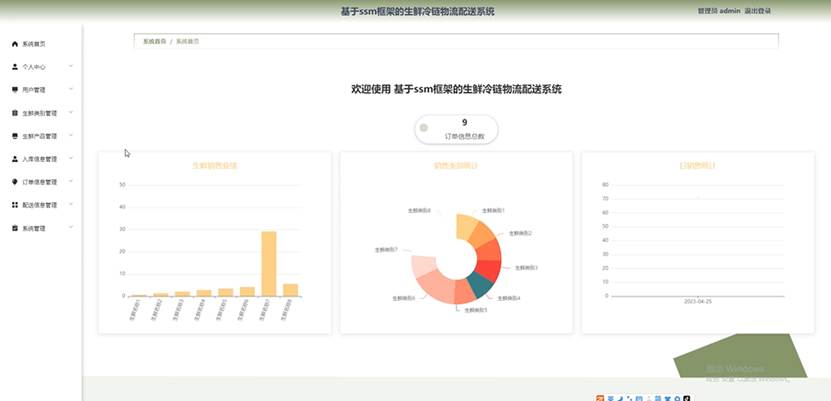Screen dimensions: 831x401
Task: Expand the 生鲜类别管理 chevron arrow
Action: tap(71, 112)
